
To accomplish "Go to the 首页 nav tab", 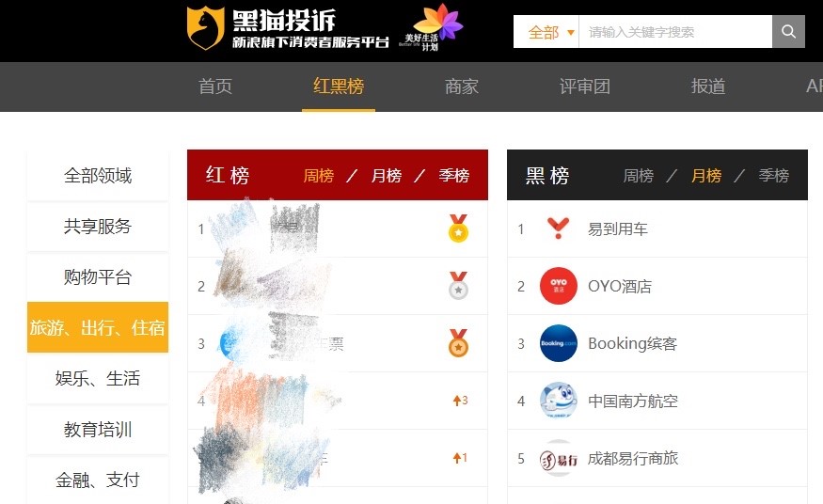I will [215, 87].
